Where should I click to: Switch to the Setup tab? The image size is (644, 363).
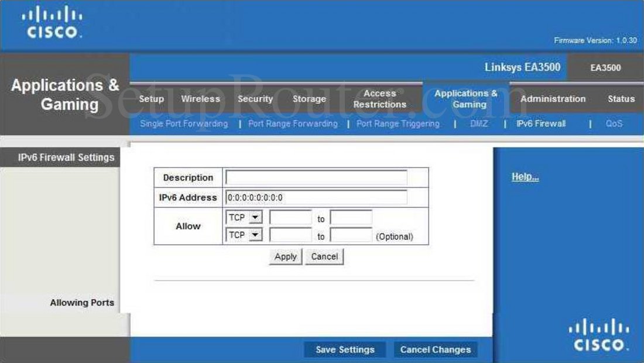(x=151, y=99)
